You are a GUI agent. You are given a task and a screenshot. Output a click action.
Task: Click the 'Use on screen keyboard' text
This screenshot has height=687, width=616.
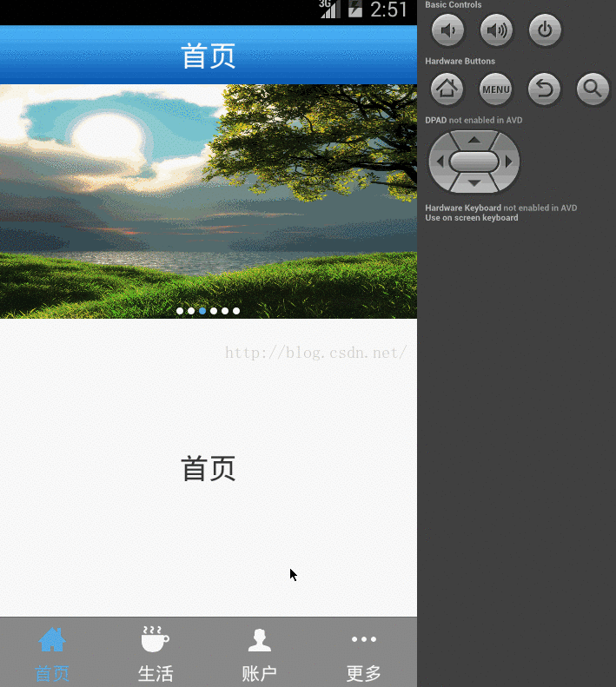(x=471, y=218)
